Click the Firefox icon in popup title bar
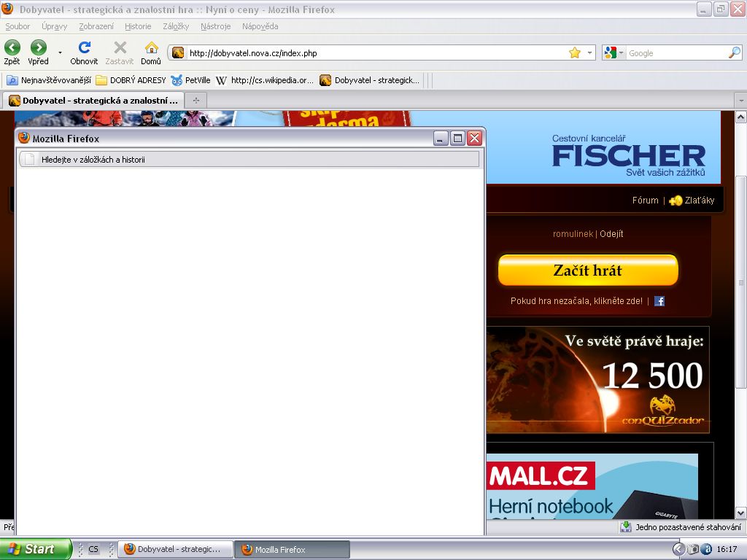 coord(24,138)
